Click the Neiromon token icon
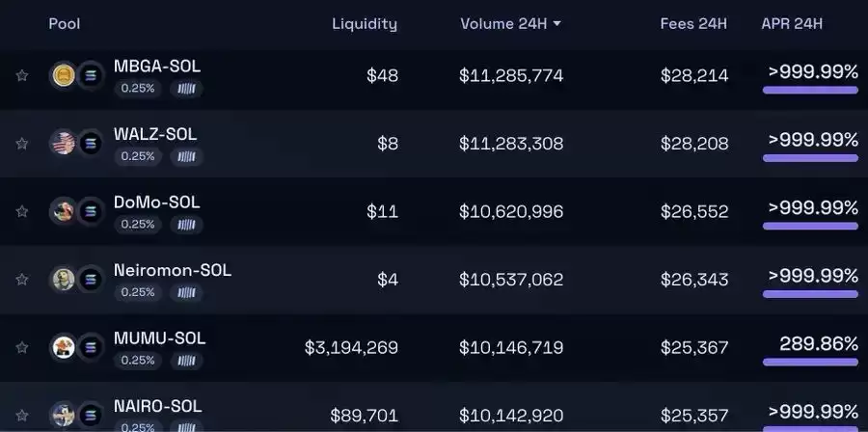 pyautogui.click(x=63, y=280)
